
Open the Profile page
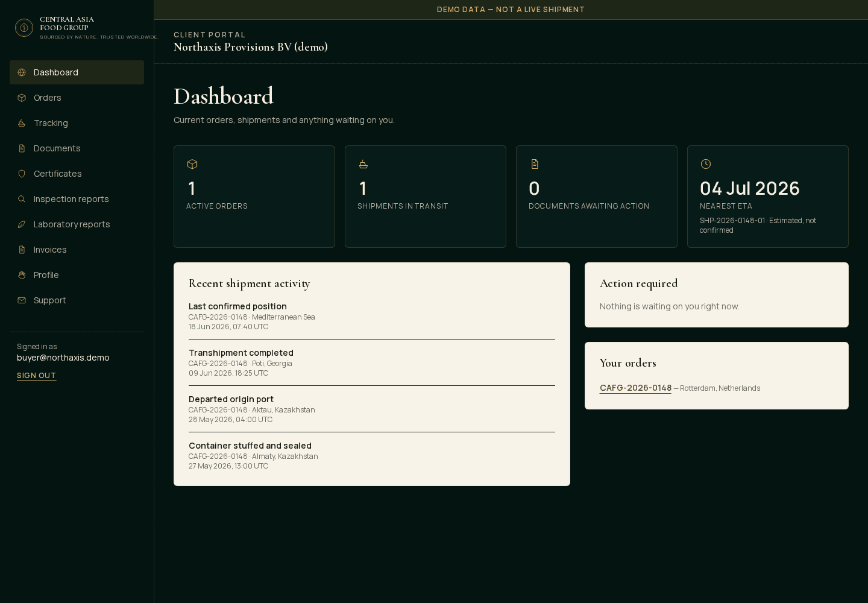(77, 275)
